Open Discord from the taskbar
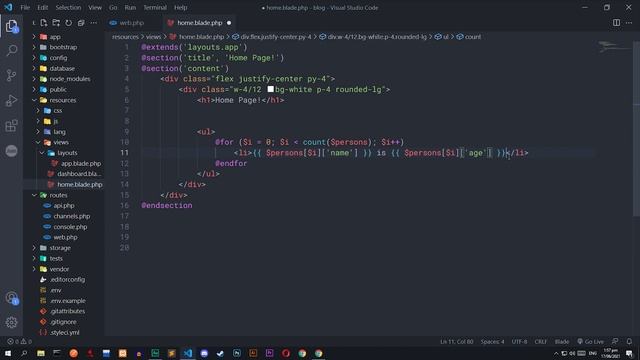 point(204,353)
